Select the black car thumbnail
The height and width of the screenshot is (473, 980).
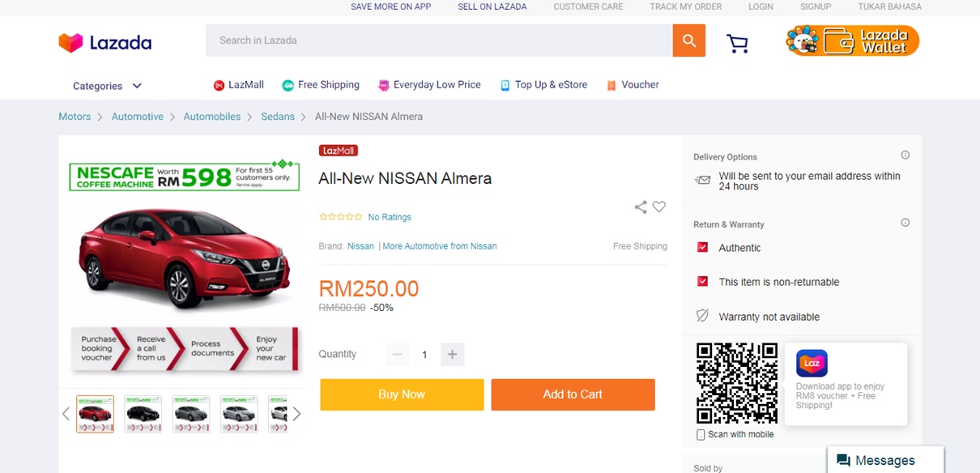(x=143, y=414)
